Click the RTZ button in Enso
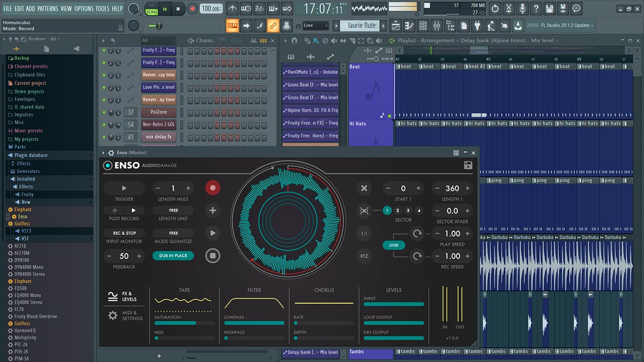The image size is (644, 362). (364, 256)
